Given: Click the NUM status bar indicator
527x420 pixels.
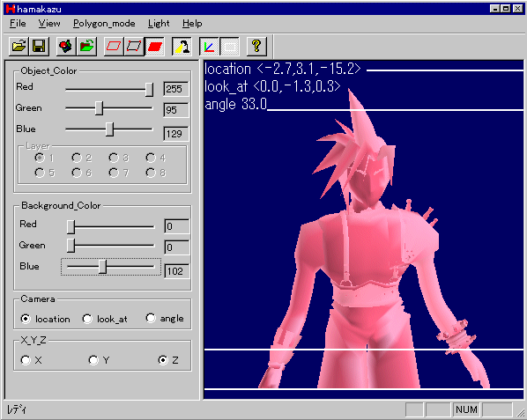Looking at the screenshot, I should point(466,409).
